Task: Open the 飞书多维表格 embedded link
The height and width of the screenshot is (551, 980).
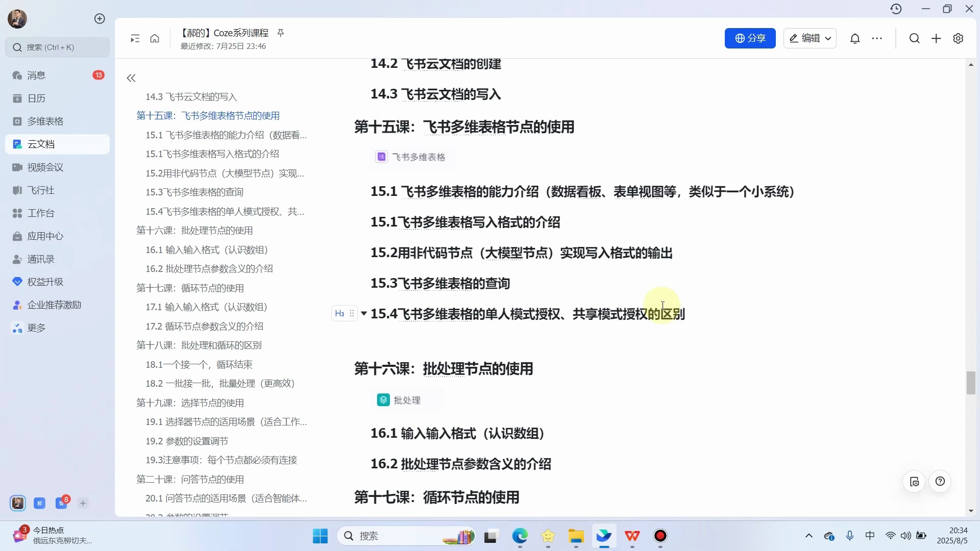Action: coord(412,157)
